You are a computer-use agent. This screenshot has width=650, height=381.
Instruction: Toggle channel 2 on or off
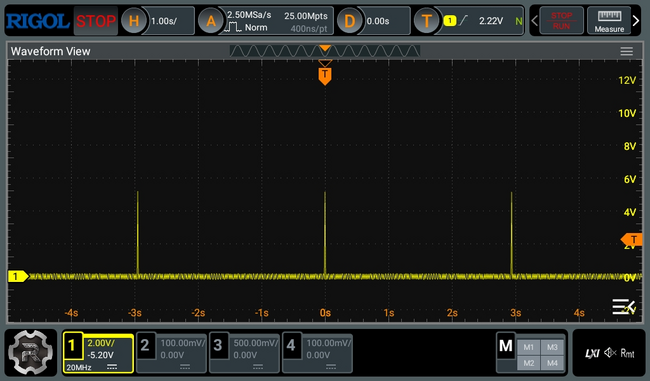145,345
